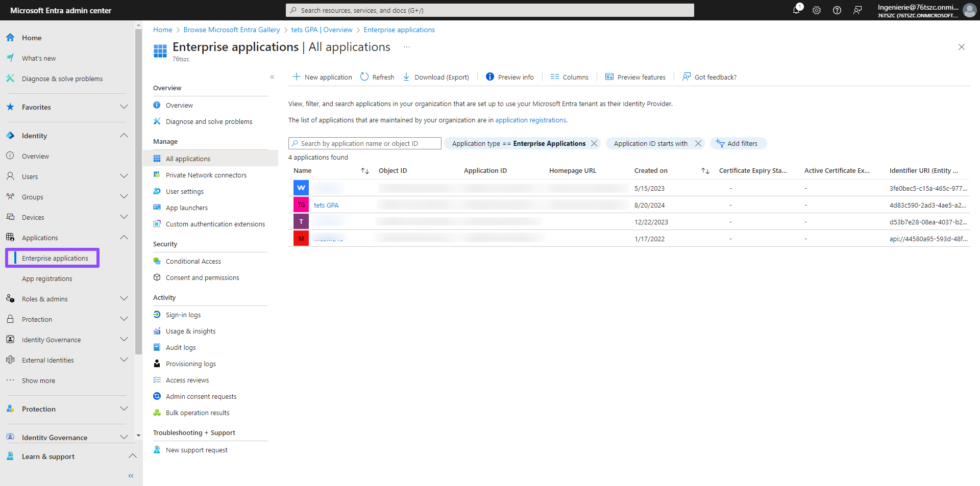This screenshot has width=980, height=486.
Task: Open the settings gear icon
Action: pos(817,10)
